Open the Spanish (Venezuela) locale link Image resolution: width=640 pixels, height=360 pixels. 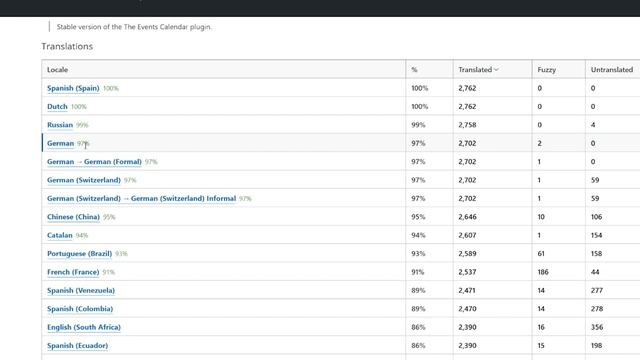(81, 290)
